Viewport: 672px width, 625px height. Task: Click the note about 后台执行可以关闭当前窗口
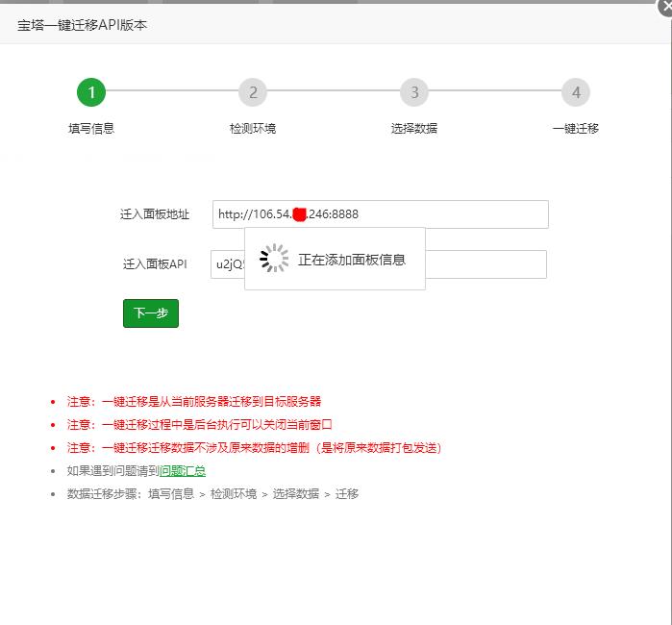point(200,425)
